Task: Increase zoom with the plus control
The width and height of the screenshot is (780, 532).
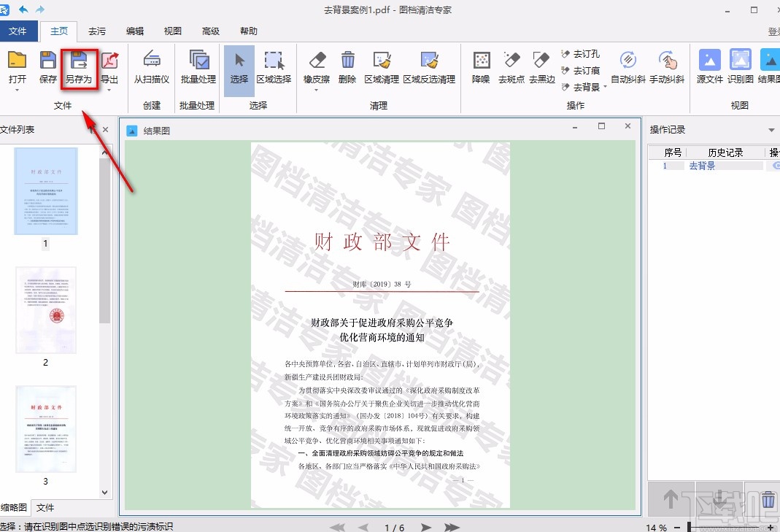Action: 771,526
